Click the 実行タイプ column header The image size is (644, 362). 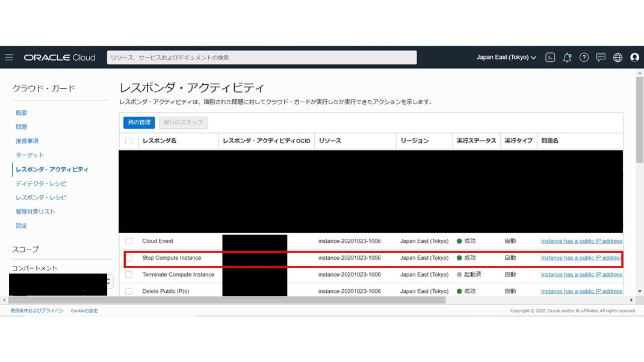click(x=519, y=141)
